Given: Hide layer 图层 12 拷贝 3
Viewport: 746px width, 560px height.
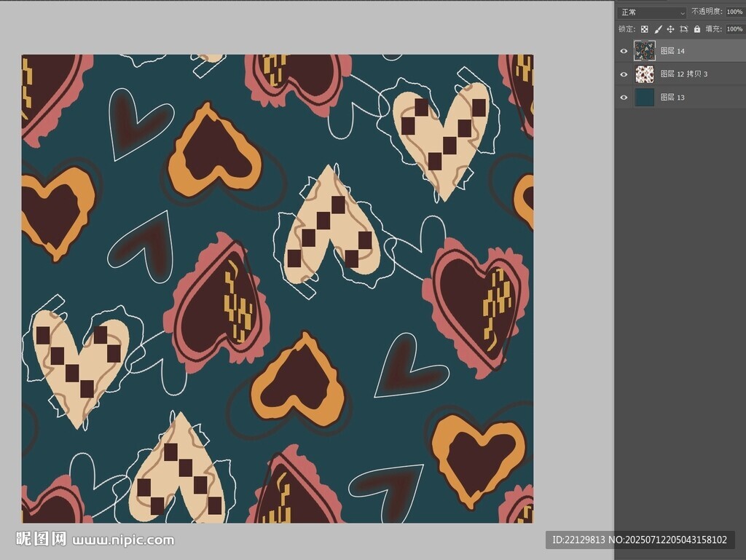Looking at the screenshot, I should tap(624, 74).
